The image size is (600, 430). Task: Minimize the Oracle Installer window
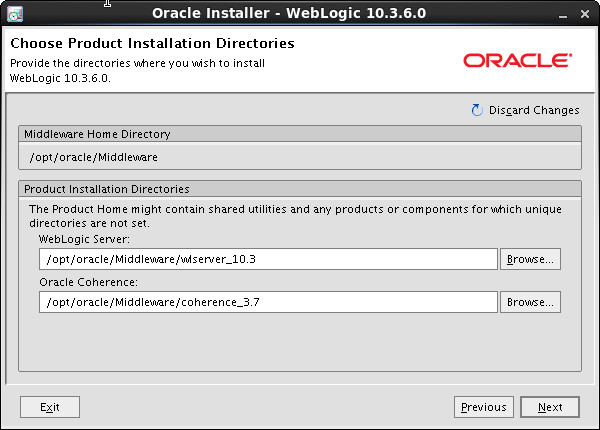(562, 15)
